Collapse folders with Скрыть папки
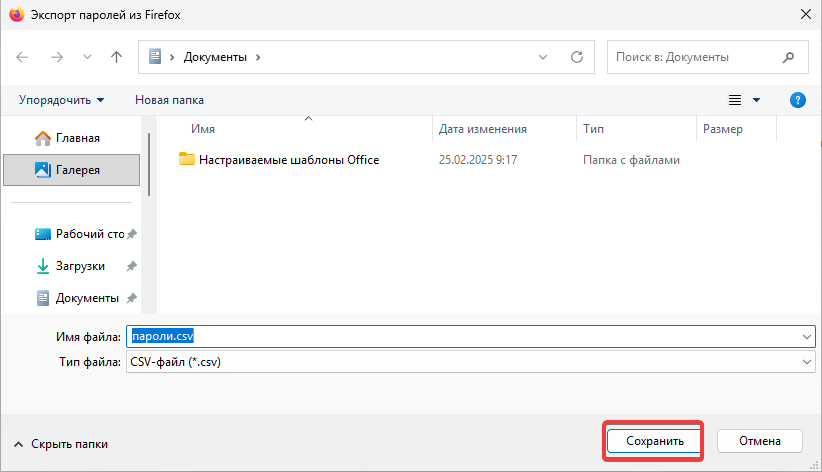This screenshot has width=822, height=472. (60, 444)
